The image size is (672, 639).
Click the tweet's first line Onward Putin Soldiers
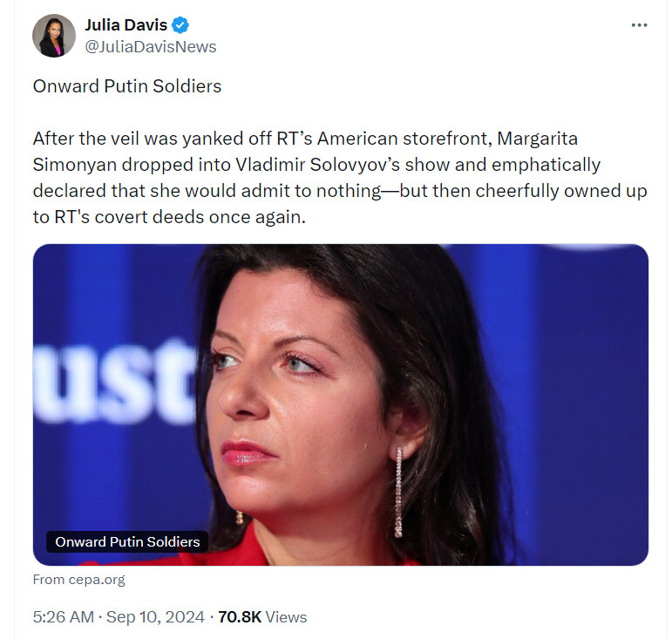pyautogui.click(x=127, y=86)
